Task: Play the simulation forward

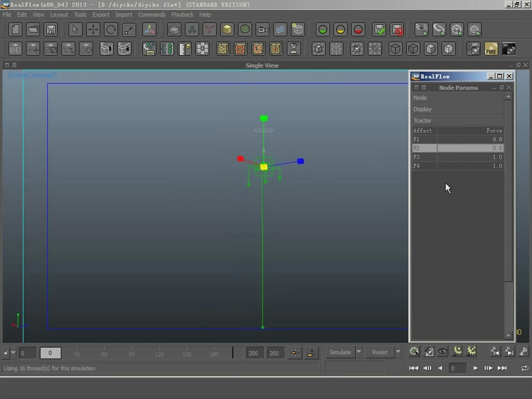Action: coord(476,368)
